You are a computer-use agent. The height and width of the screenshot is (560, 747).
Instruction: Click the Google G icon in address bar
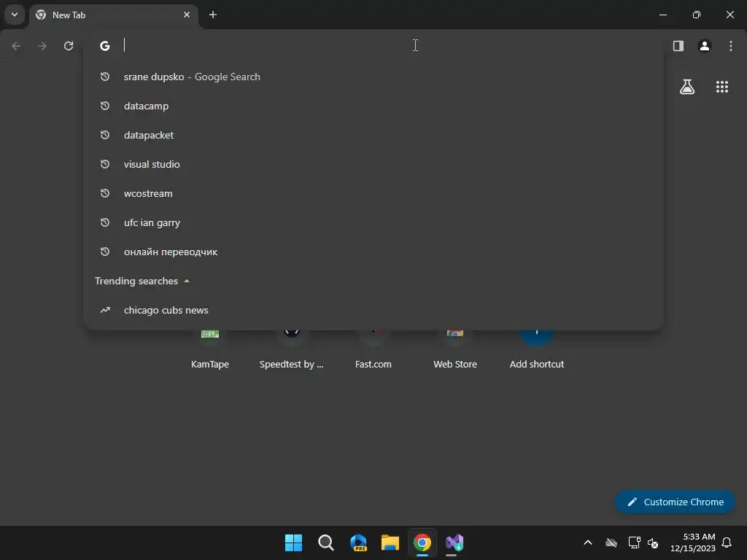105,46
